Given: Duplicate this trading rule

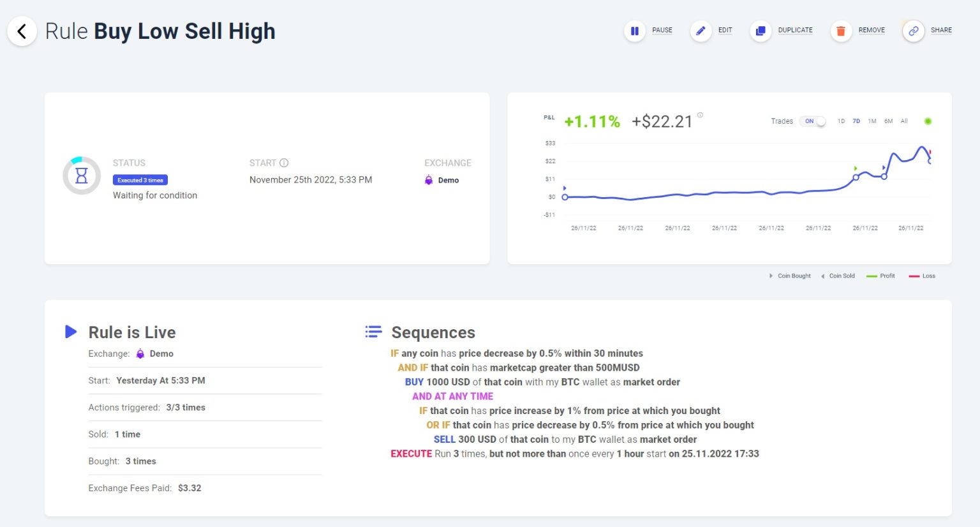Looking at the screenshot, I should [x=760, y=30].
